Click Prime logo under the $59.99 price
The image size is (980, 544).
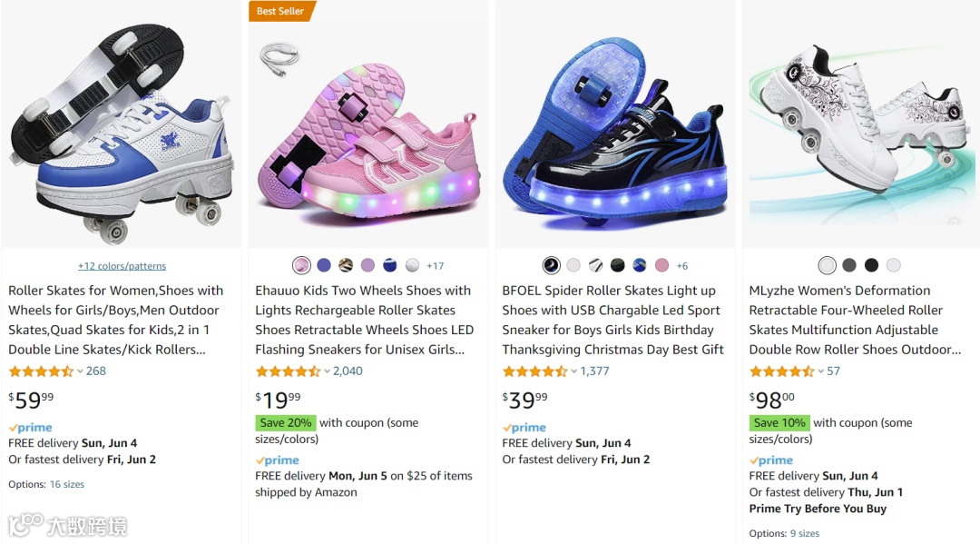(31, 428)
